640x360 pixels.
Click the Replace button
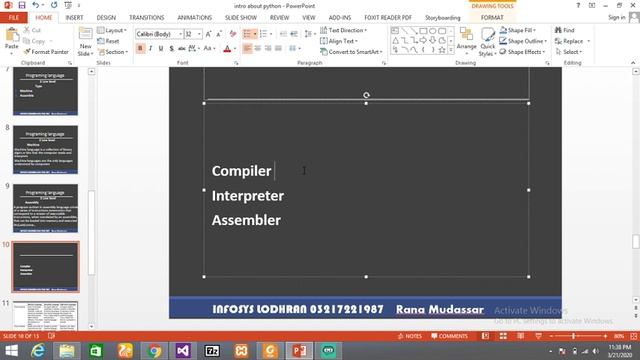(572, 41)
